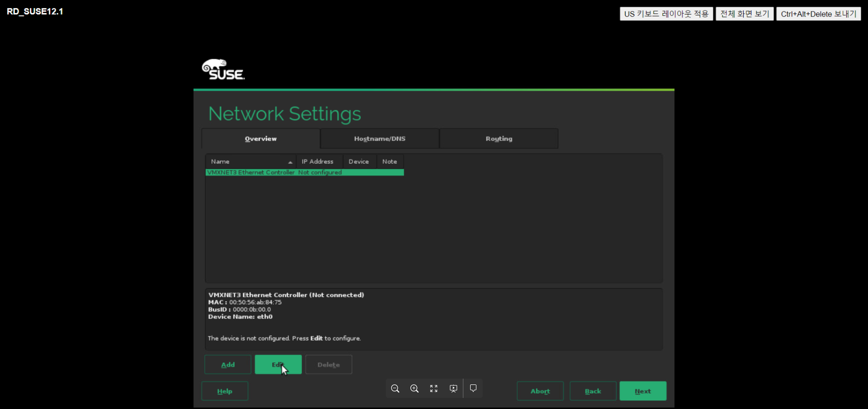Go back with the Back button
Image resolution: width=868 pixels, height=409 pixels.
tap(593, 391)
